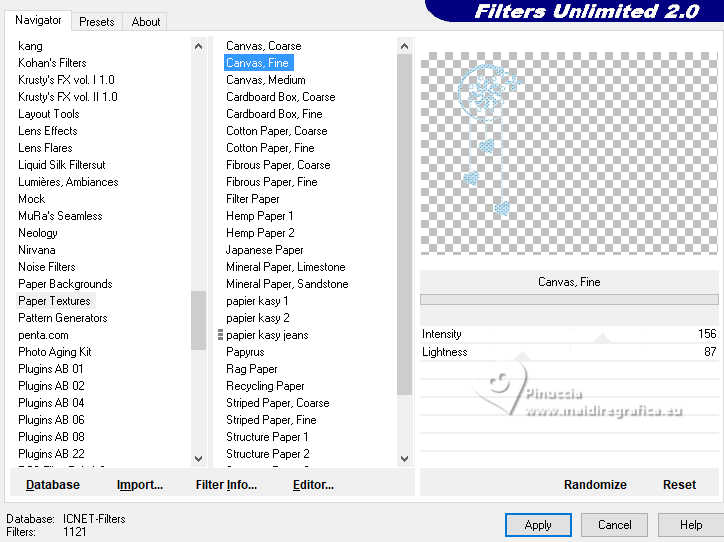The image size is (724, 542).
Task: Select Paper Textures category
Action: coord(54,301)
